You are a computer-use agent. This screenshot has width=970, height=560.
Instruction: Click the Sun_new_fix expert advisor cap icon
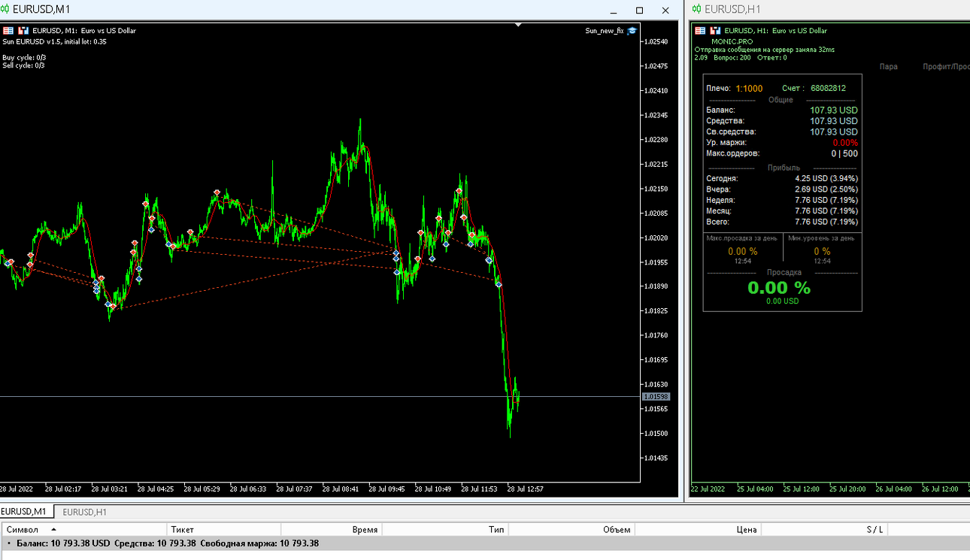632,31
